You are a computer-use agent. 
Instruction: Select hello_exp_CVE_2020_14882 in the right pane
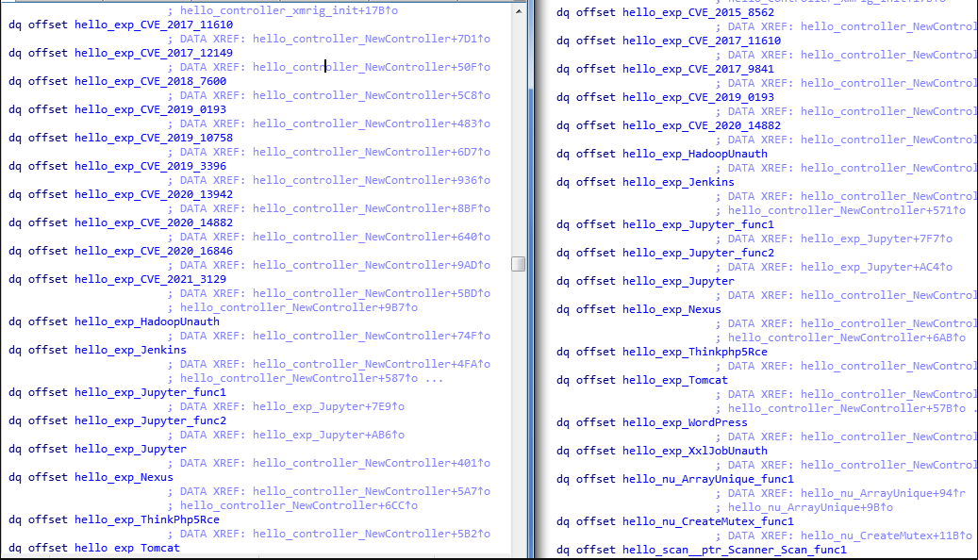pos(702,125)
